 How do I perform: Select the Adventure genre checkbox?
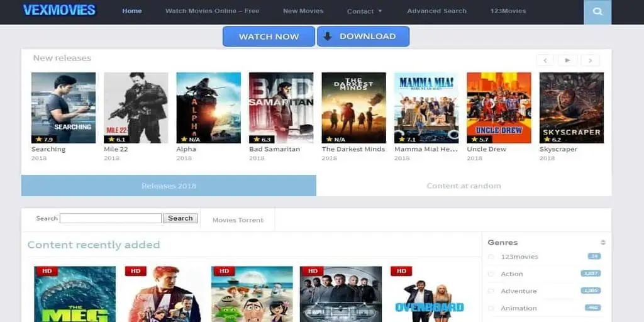[491, 291]
